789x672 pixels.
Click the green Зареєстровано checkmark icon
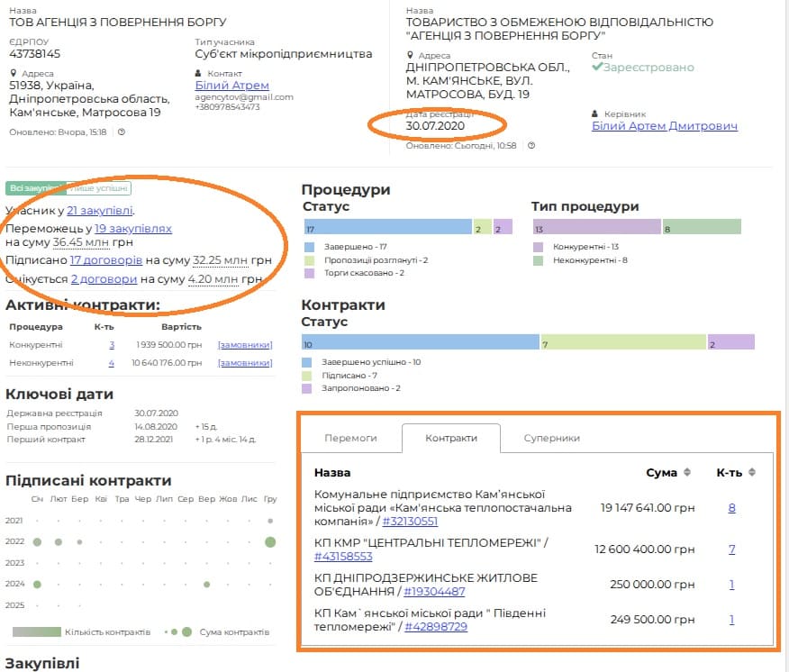[596, 68]
